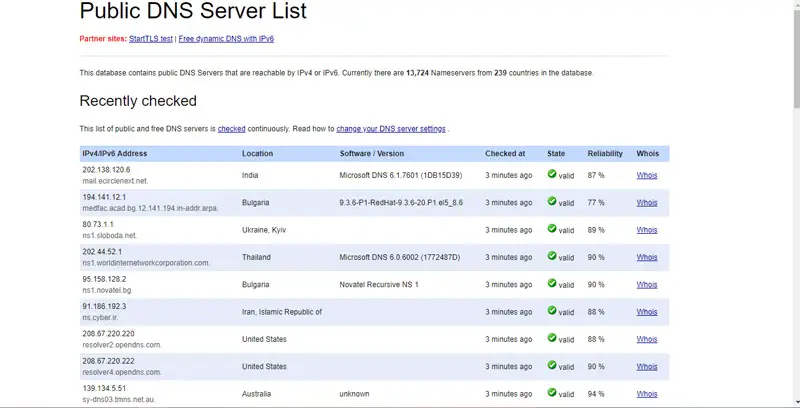Click the IPv4/IPv6 Address column header

115,154
